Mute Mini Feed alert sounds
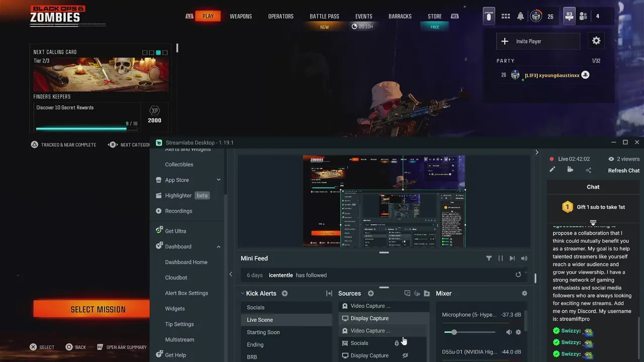Image resolution: width=644 pixels, height=362 pixels. pyautogui.click(x=524, y=258)
